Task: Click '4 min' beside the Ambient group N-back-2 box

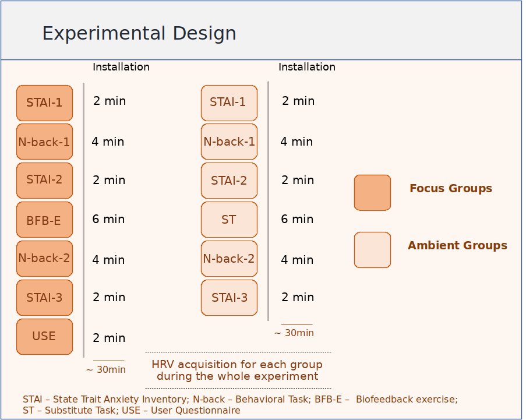Action: tap(297, 260)
